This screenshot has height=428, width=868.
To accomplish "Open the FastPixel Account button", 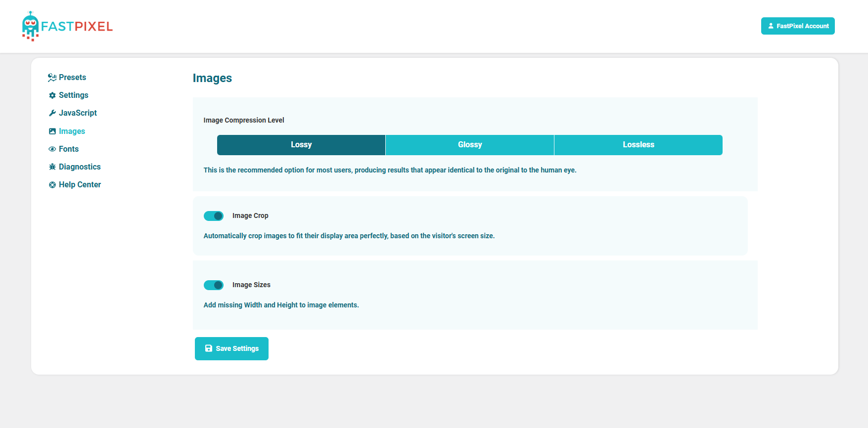I will (798, 26).
